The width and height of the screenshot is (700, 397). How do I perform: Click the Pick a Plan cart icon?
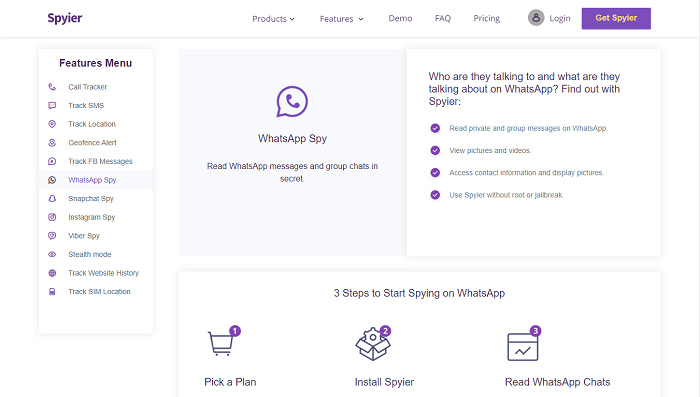[224, 341]
